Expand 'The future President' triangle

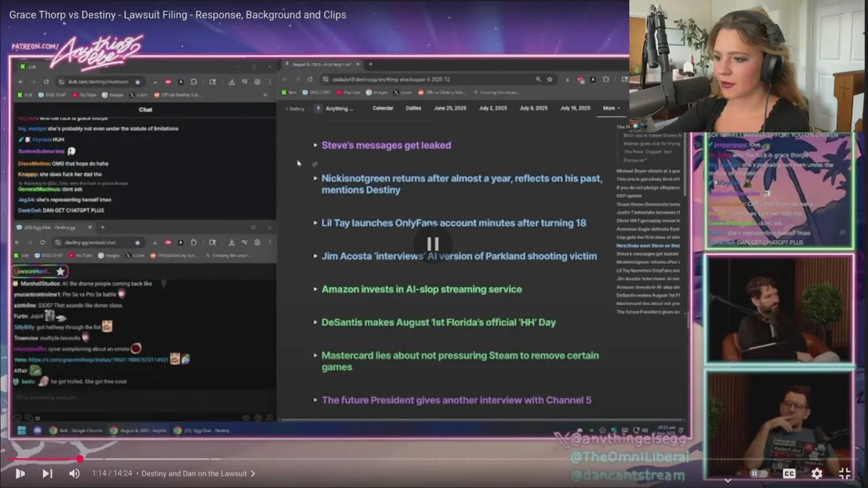click(x=315, y=400)
